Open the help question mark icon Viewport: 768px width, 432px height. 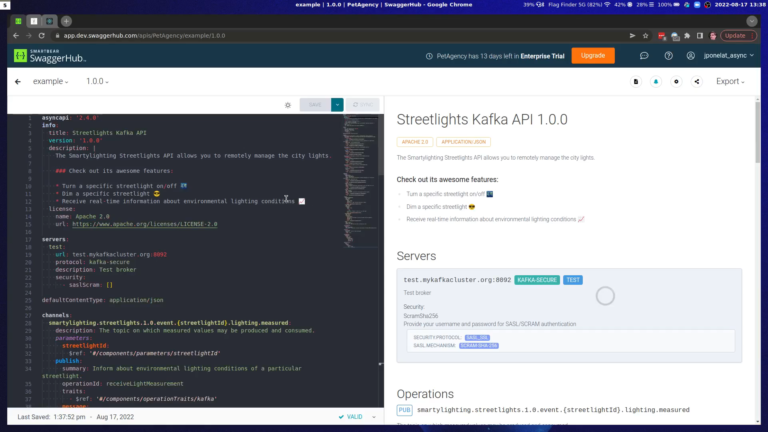pyautogui.click(x=669, y=56)
